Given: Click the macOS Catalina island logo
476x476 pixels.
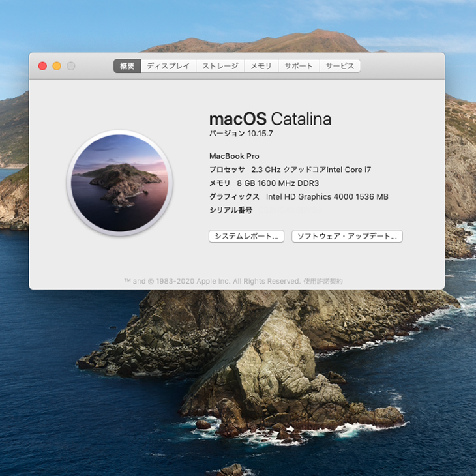Looking at the screenshot, I should (x=119, y=183).
